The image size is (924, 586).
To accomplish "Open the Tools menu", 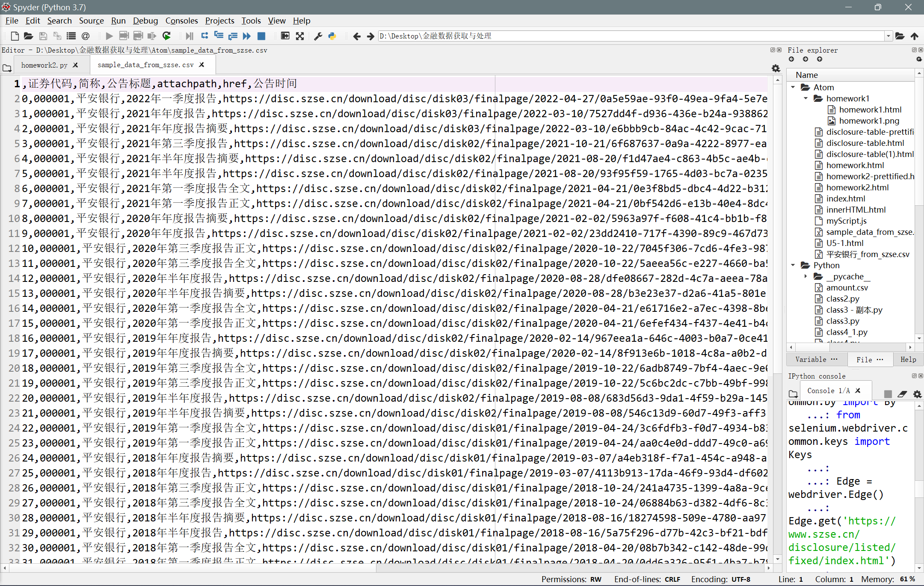I will coord(251,21).
